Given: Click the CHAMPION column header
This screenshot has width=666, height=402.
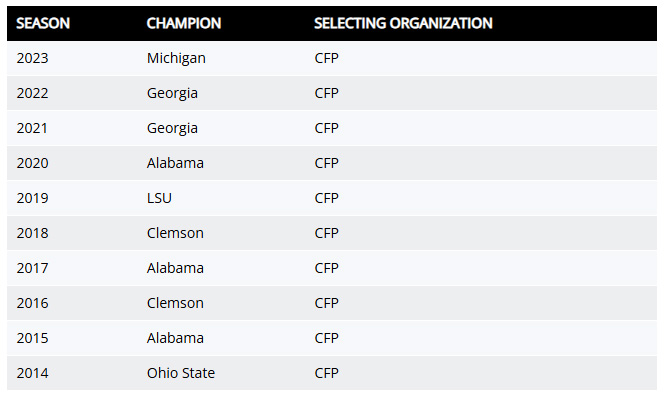Looking at the screenshot, I should (x=184, y=23).
